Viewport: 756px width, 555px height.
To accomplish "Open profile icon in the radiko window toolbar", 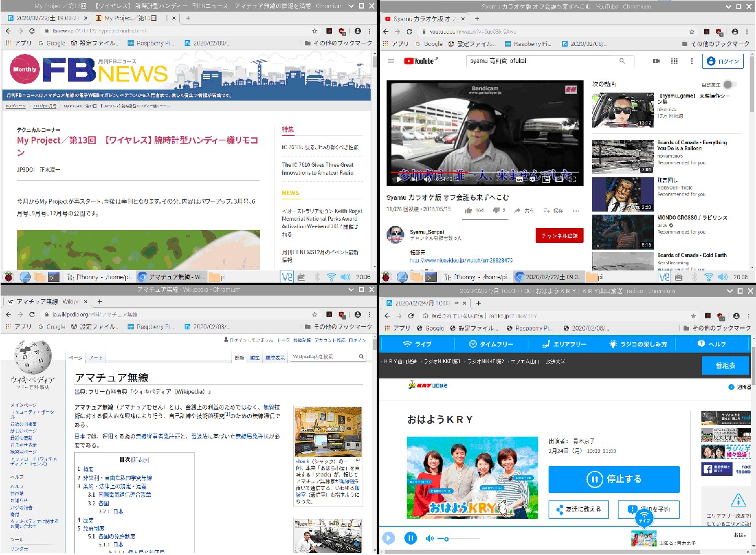I will coord(735,315).
